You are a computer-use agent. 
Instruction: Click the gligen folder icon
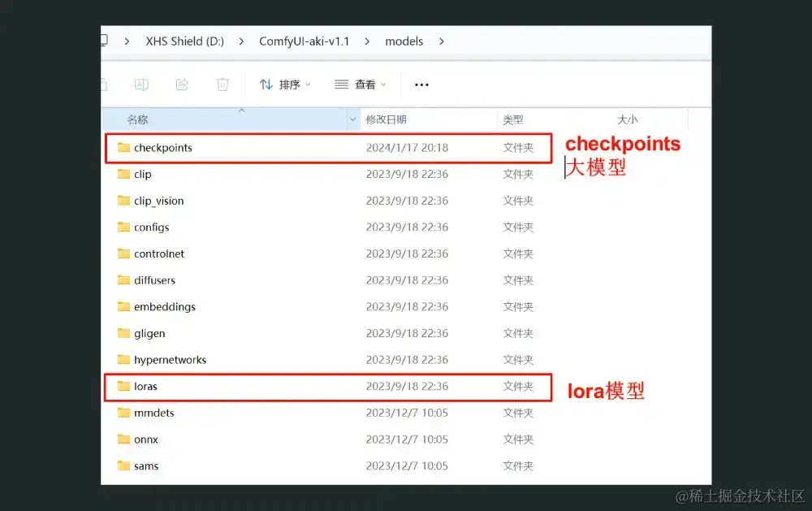coord(123,333)
